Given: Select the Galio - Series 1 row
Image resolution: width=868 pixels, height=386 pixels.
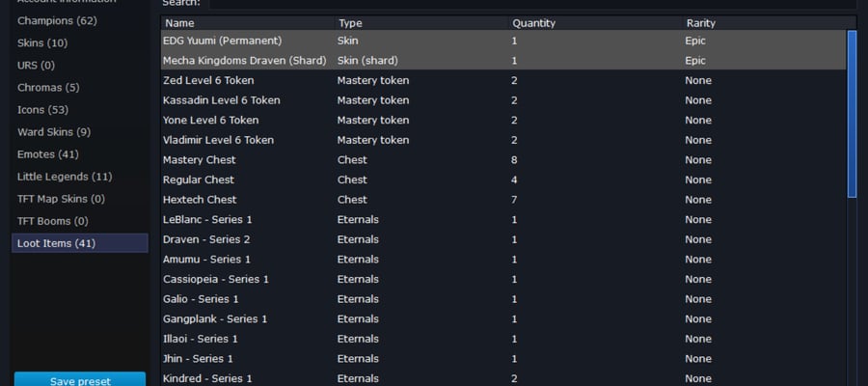Looking at the screenshot, I should (x=503, y=299).
